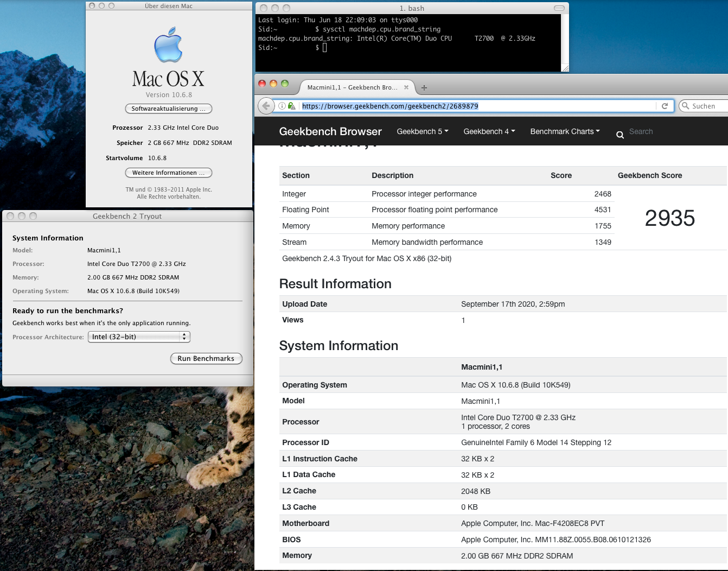The image size is (728, 571).
Task: Click the site information (i) icon
Action: [282, 106]
